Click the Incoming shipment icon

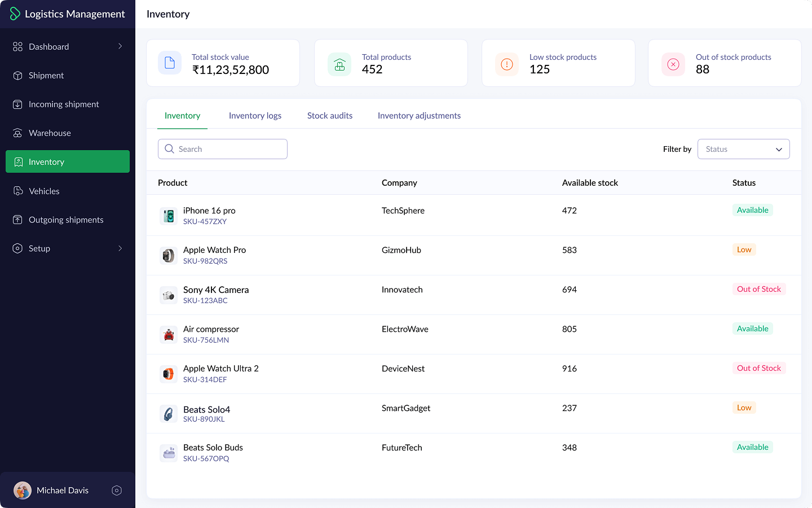click(x=18, y=104)
